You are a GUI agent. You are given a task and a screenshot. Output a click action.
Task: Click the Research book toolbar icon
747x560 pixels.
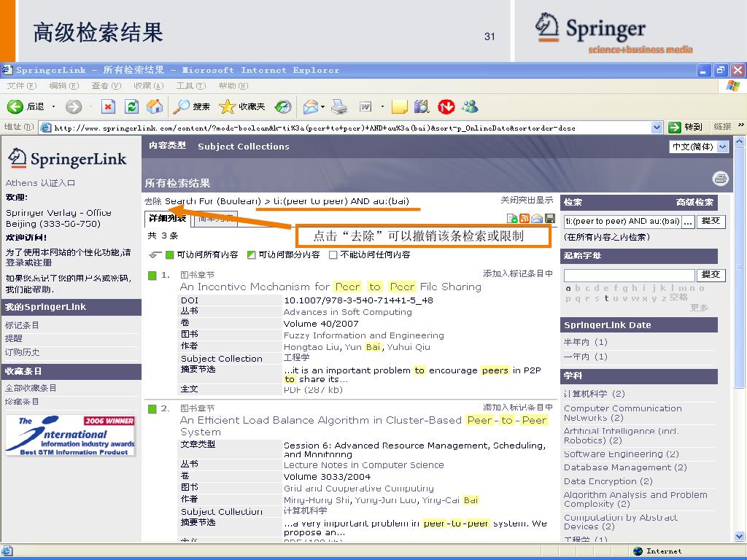tap(422, 106)
